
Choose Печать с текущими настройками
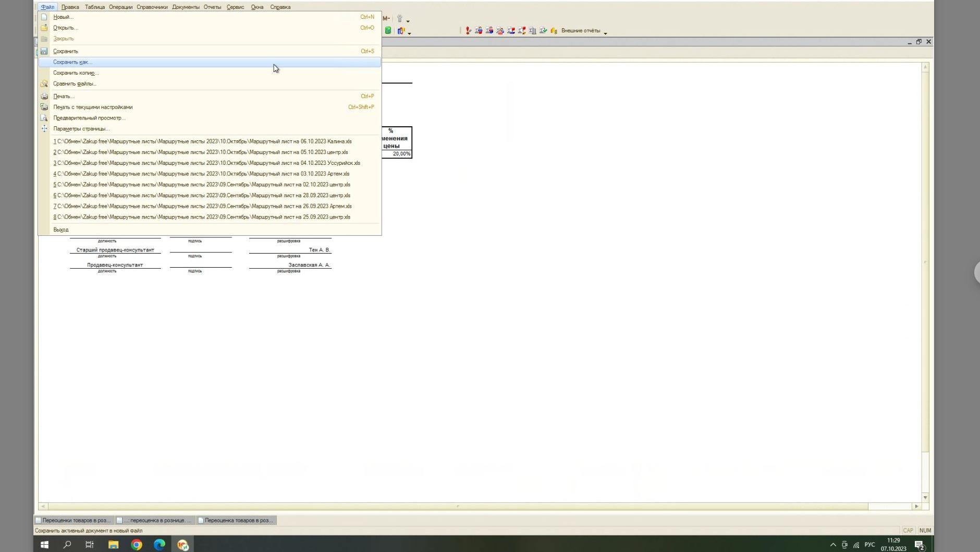pyautogui.click(x=210, y=107)
